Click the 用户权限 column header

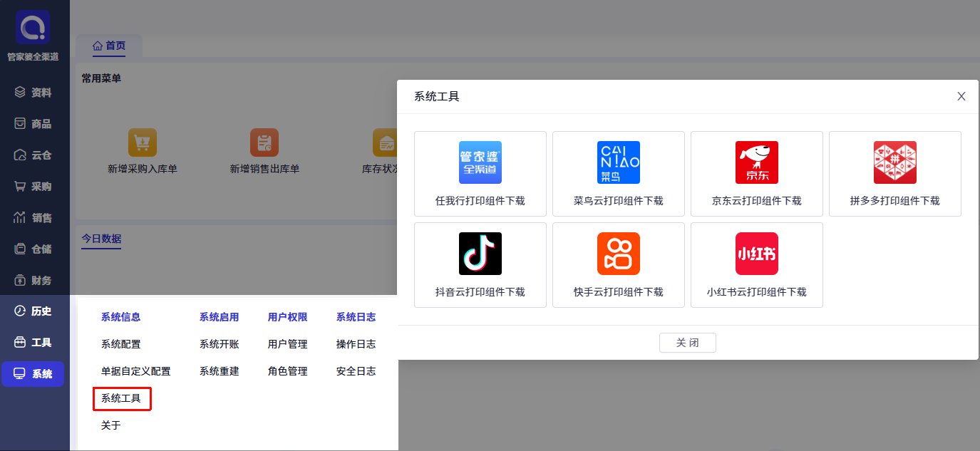[288, 317]
